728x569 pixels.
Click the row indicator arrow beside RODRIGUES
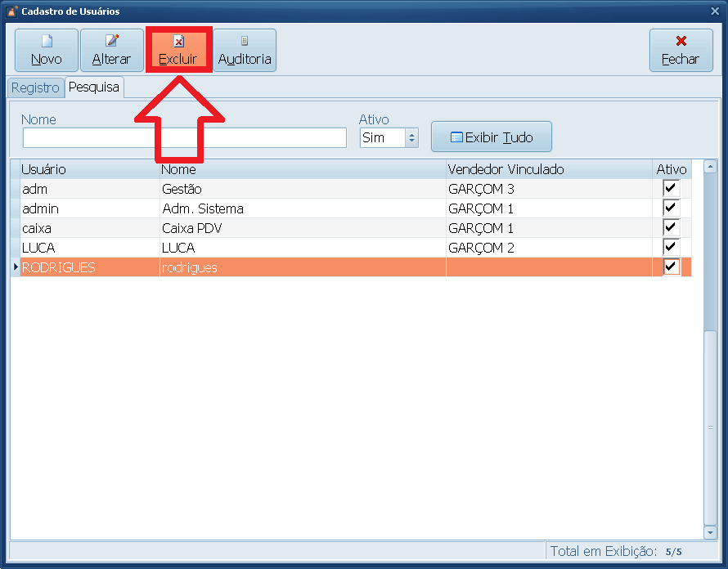(16, 267)
